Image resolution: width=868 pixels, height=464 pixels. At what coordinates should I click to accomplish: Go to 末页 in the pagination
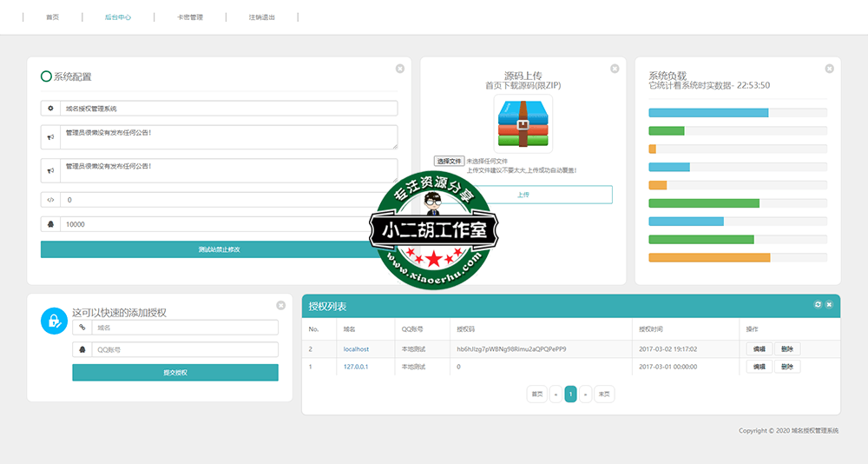click(604, 394)
